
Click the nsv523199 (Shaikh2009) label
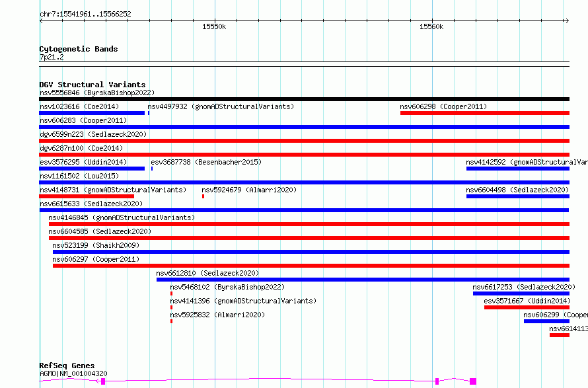96,245
